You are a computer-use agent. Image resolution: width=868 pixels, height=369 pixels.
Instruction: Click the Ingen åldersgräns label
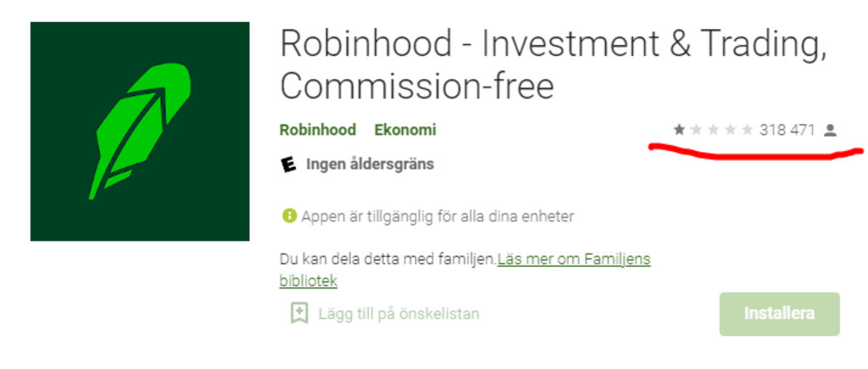click(x=370, y=165)
